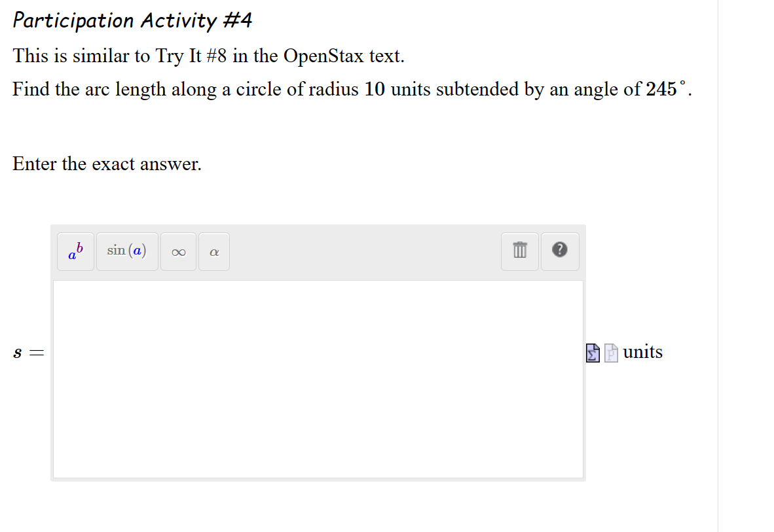Click the units label beside the answer
This screenshot has height=532, width=774.
pyautogui.click(x=644, y=352)
